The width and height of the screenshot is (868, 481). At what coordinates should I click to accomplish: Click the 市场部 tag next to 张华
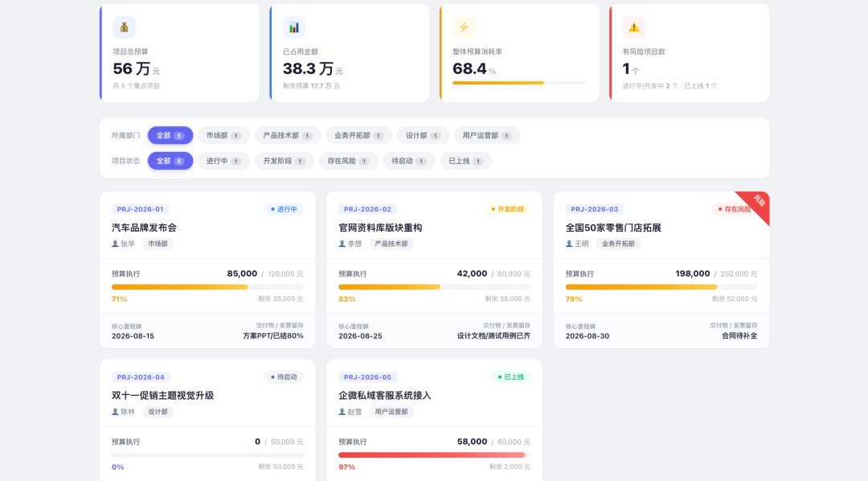tap(158, 244)
